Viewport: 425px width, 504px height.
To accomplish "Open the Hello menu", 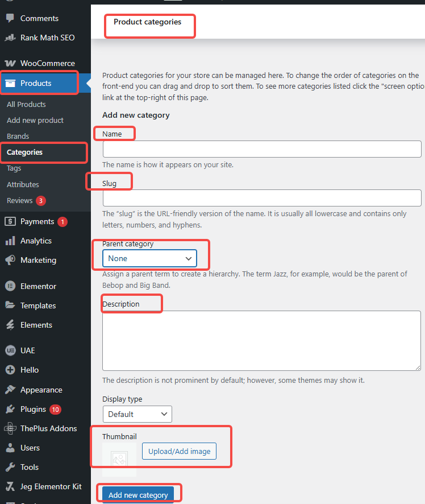I will (30, 370).
